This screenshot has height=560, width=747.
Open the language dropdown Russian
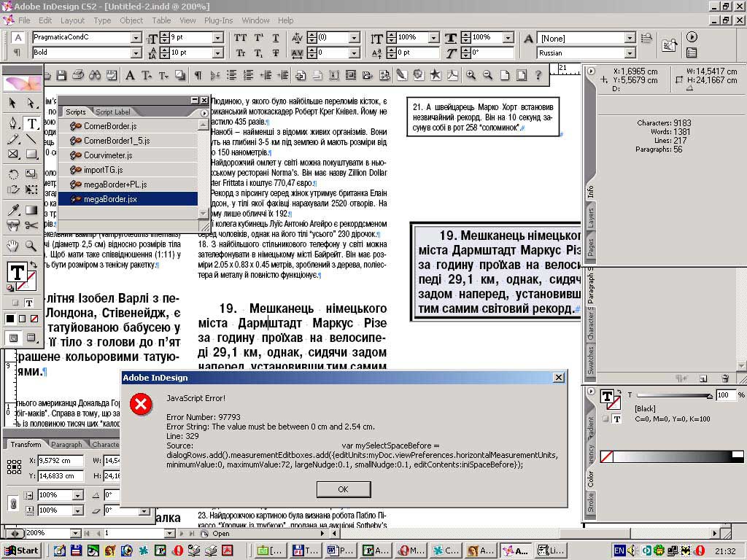click(x=630, y=52)
